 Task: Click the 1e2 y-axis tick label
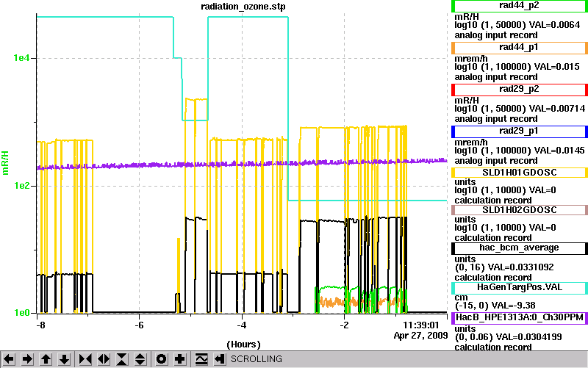21,186
